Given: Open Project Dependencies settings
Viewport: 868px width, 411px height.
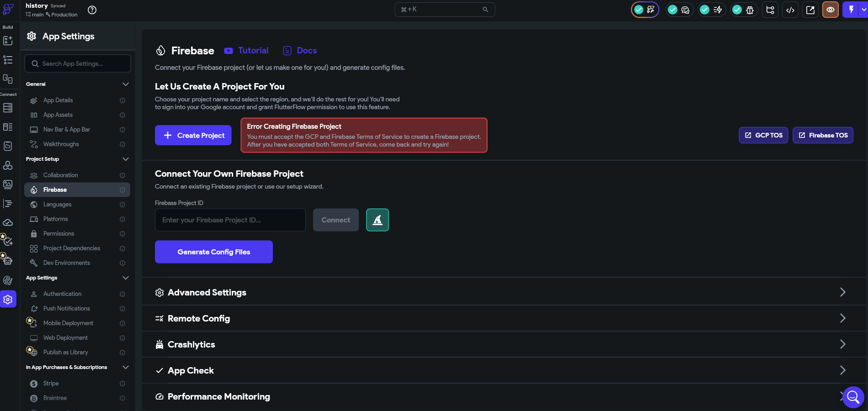Looking at the screenshot, I should coord(77,248).
